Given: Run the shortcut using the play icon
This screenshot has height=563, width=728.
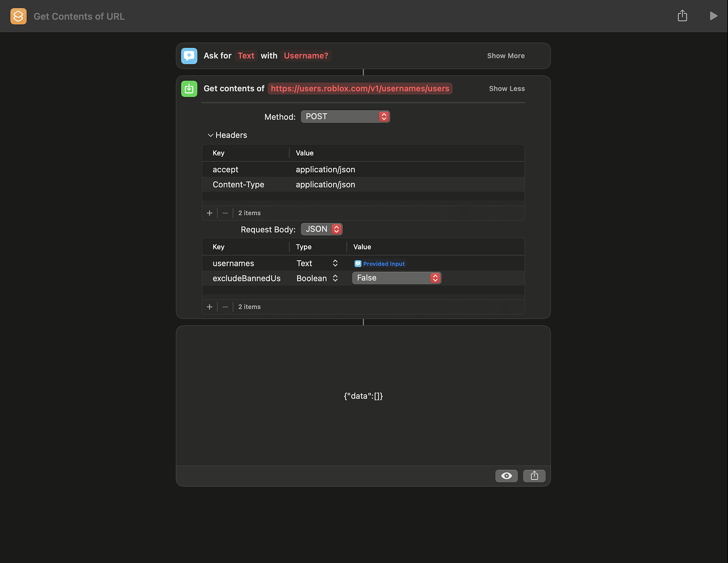Looking at the screenshot, I should point(713,16).
